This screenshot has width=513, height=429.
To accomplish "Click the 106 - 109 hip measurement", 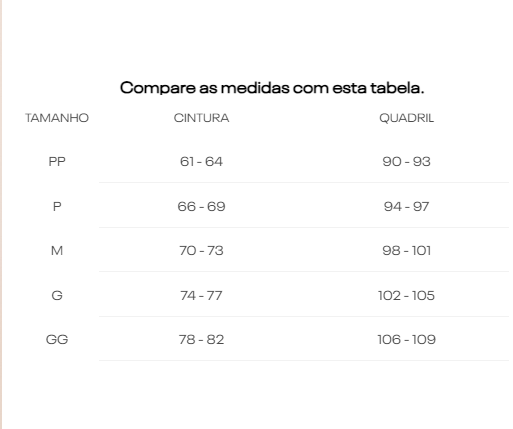I will pos(406,340).
